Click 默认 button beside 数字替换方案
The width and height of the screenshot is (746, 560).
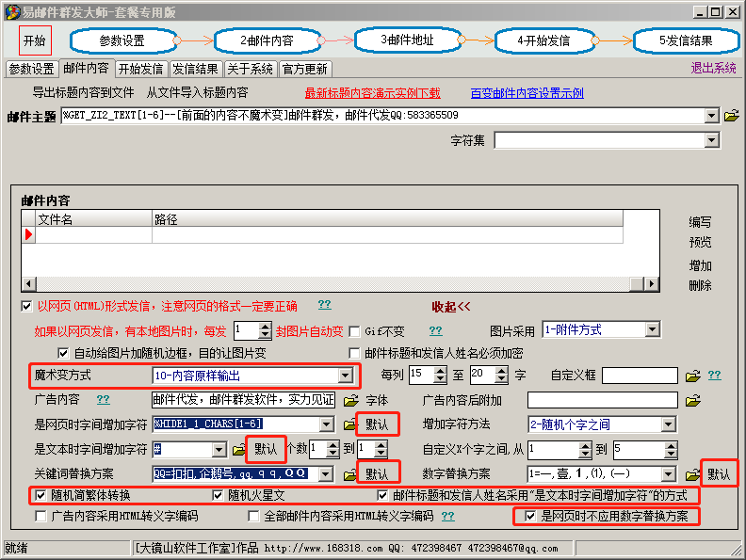(x=720, y=474)
